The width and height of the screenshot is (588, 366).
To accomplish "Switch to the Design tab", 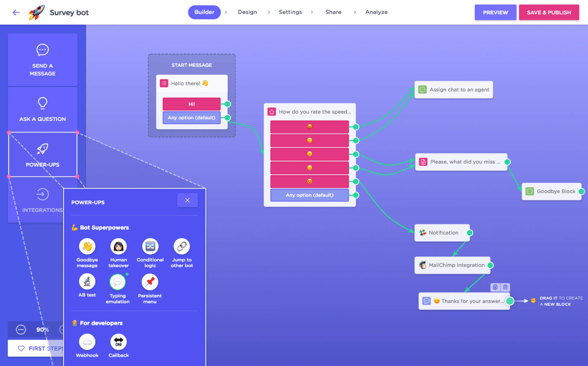I will pos(247,12).
